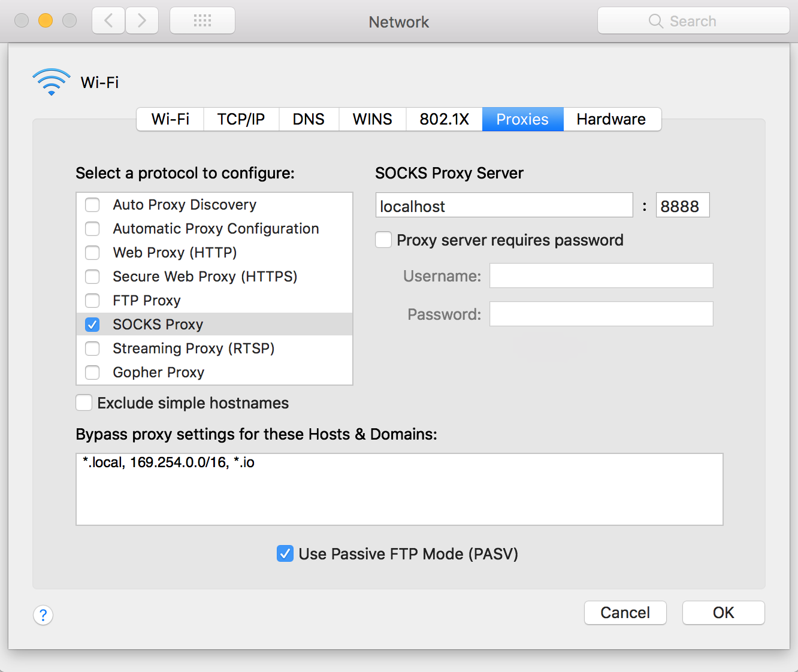Switch to the TCP/IP tab
Screen dimensions: 798x672
point(241,119)
